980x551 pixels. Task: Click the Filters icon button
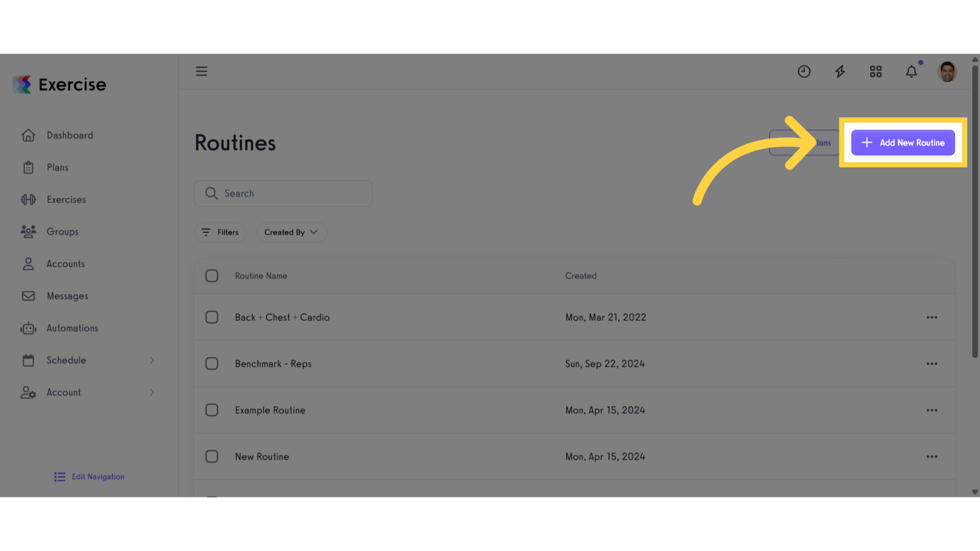click(220, 232)
